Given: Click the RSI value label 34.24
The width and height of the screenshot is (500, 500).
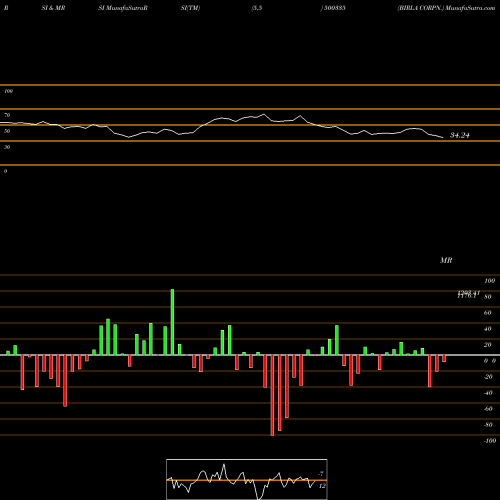Looking at the screenshot, I should point(460,135).
